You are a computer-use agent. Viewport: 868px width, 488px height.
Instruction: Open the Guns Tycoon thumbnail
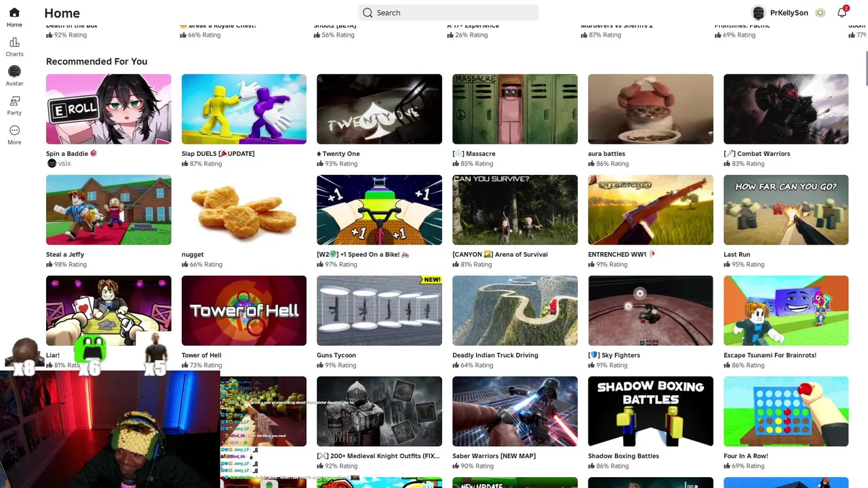pyautogui.click(x=379, y=310)
